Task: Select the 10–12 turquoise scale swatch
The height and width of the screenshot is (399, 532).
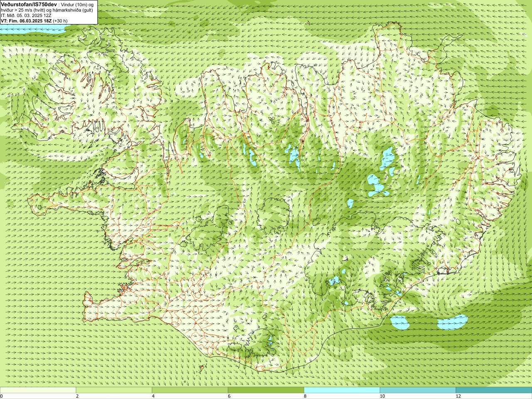Action: coord(418,390)
